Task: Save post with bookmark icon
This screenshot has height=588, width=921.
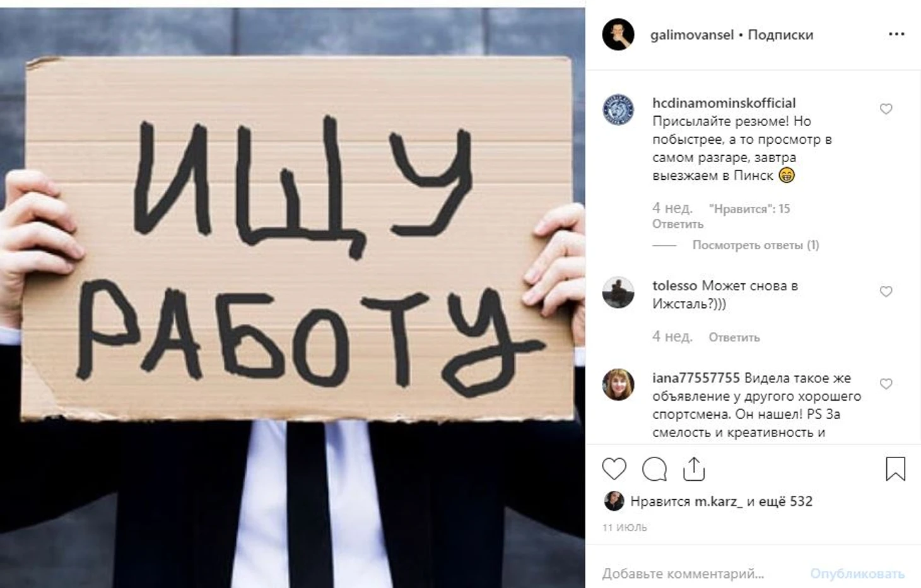Action: click(x=895, y=469)
